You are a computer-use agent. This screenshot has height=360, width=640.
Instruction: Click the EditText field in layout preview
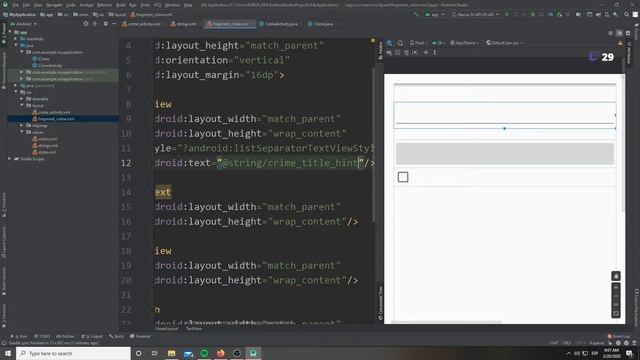(505, 116)
